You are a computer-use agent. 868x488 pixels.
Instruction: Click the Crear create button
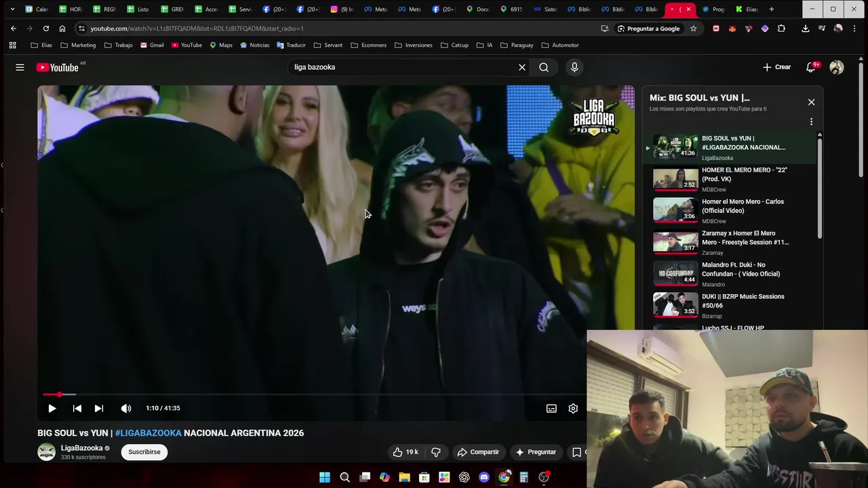point(776,67)
